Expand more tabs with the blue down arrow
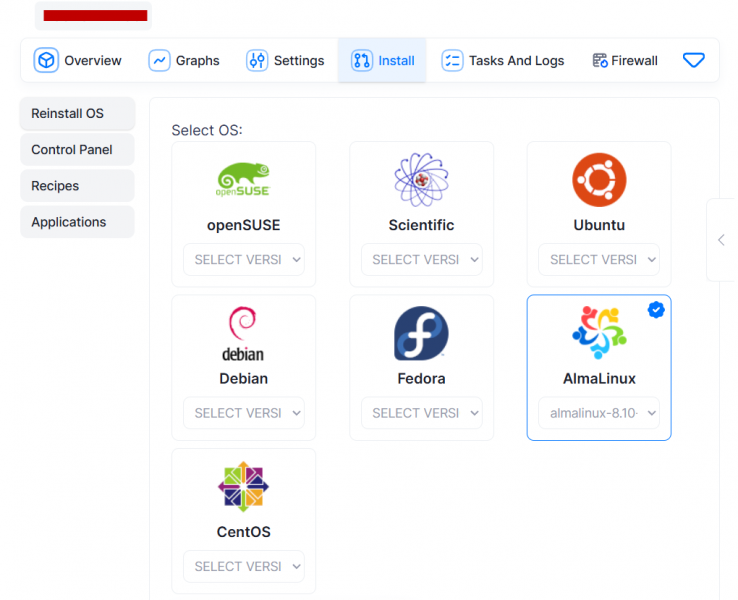 click(693, 60)
